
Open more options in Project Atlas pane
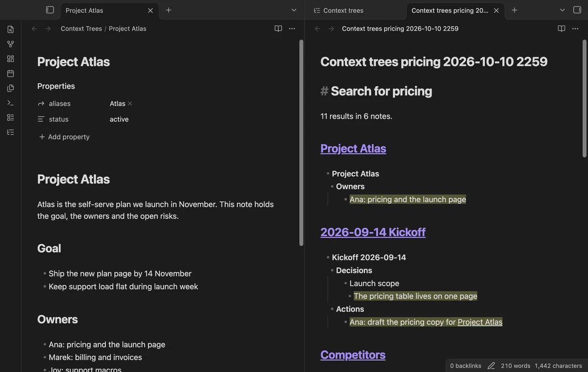[x=292, y=28]
